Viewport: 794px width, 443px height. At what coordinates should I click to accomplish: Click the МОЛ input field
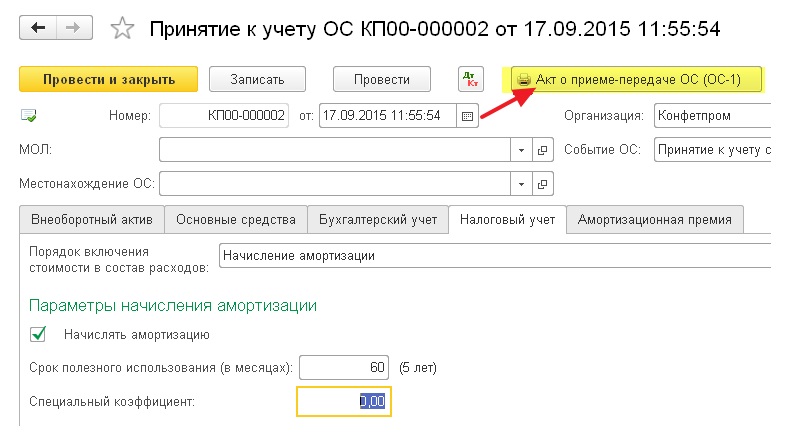[335, 150]
